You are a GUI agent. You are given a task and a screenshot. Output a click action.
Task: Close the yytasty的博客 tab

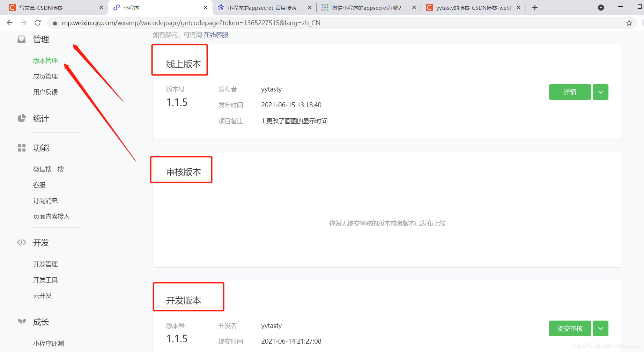pos(518,7)
